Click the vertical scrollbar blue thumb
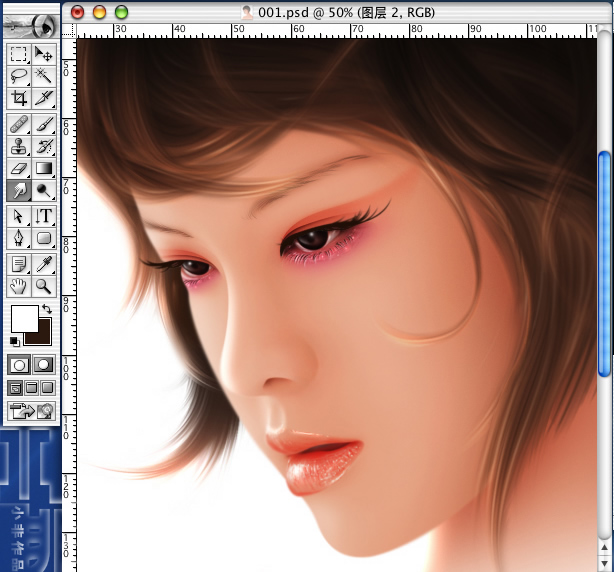This screenshot has height=572, width=614. pos(604,264)
